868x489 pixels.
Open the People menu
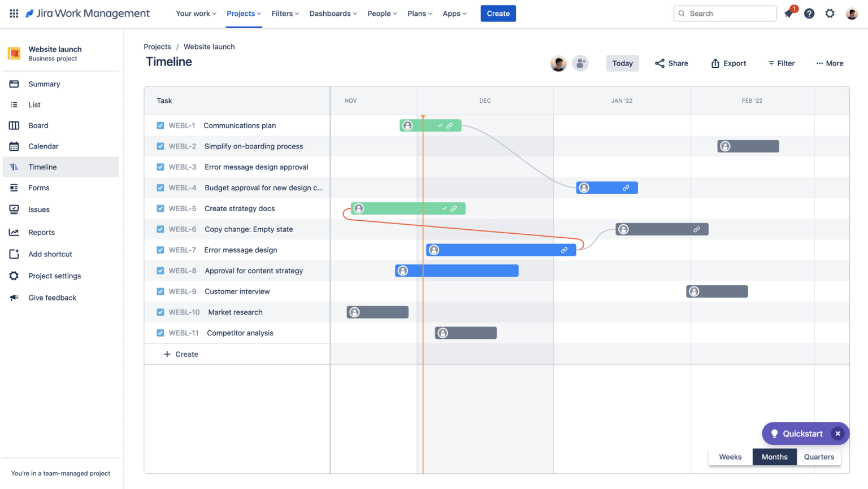[x=382, y=13]
